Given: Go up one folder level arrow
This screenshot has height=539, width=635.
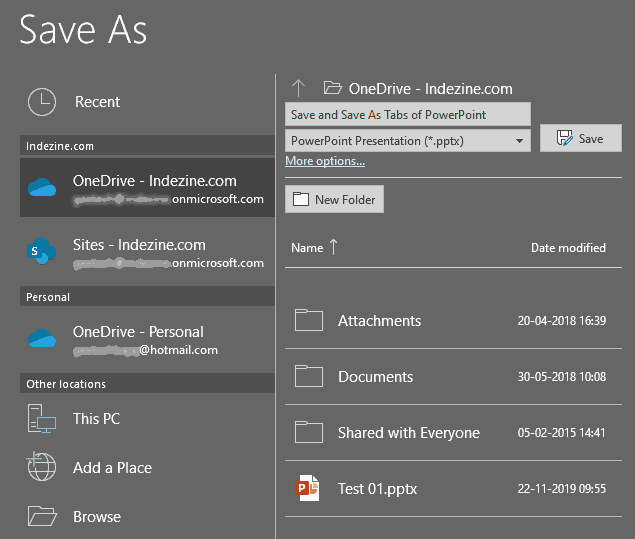Looking at the screenshot, I should pyautogui.click(x=298, y=88).
